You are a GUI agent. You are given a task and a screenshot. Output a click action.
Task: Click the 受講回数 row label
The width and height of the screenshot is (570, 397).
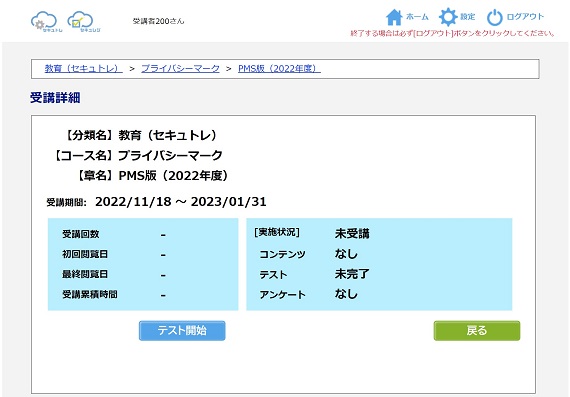pyautogui.click(x=80, y=234)
